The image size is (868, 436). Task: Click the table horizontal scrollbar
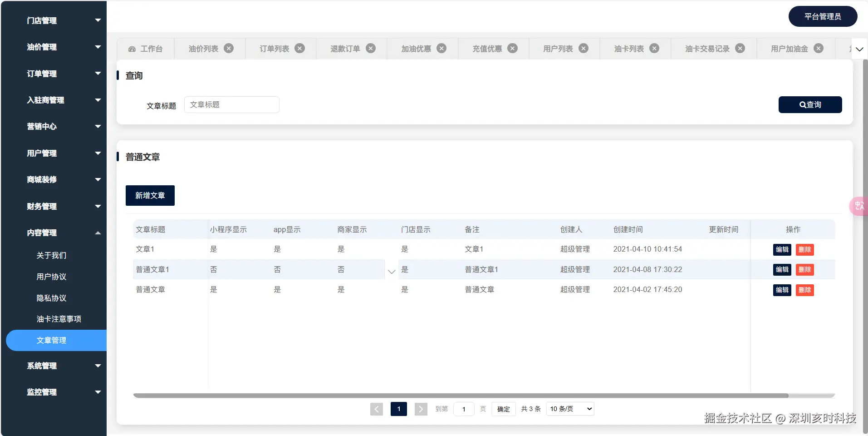pyautogui.click(x=461, y=396)
